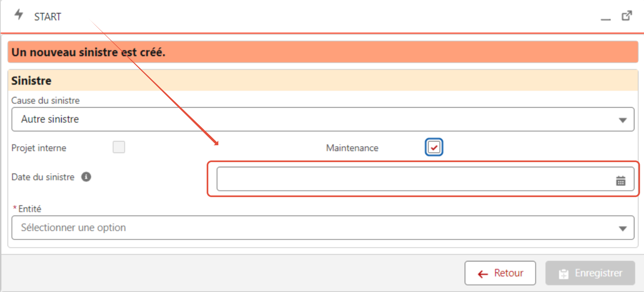This screenshot has height=292, width=644.
Task: Click the Maintenance label
Action: (352, 148)
